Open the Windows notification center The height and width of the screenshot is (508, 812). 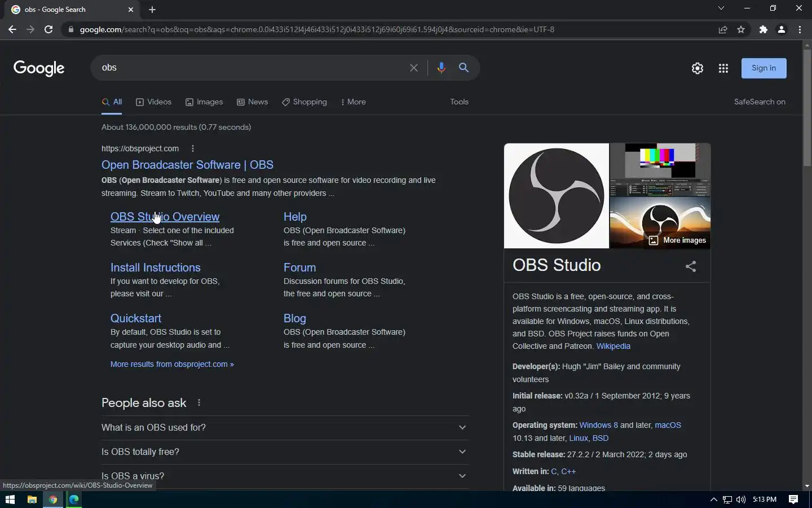click(793, 500)
